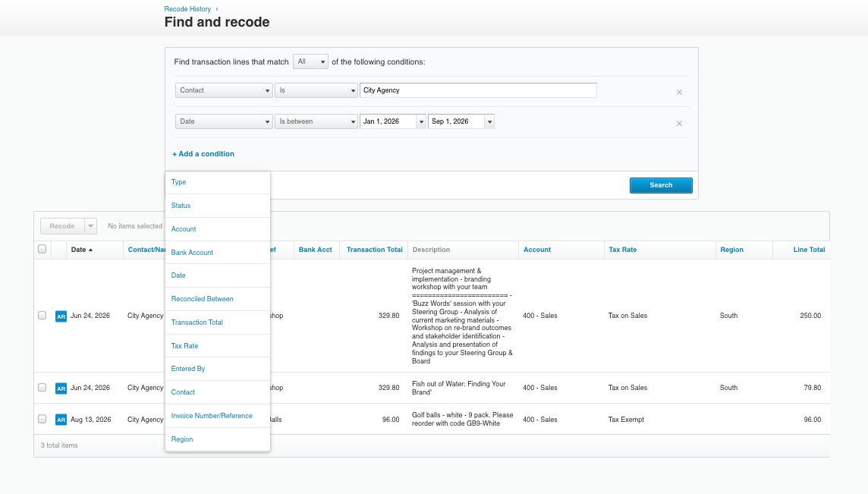Choose Bank Account from the condition menu
This screenshot has height=494, width=868.
pyautogui.click(x=218, y=253)
